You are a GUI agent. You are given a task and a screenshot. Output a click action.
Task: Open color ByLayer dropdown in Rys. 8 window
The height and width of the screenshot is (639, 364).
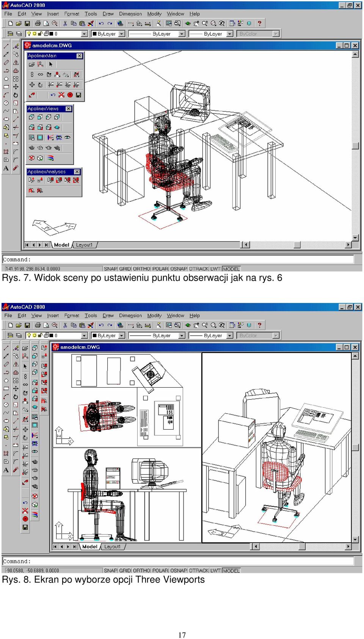coord(122,336)
